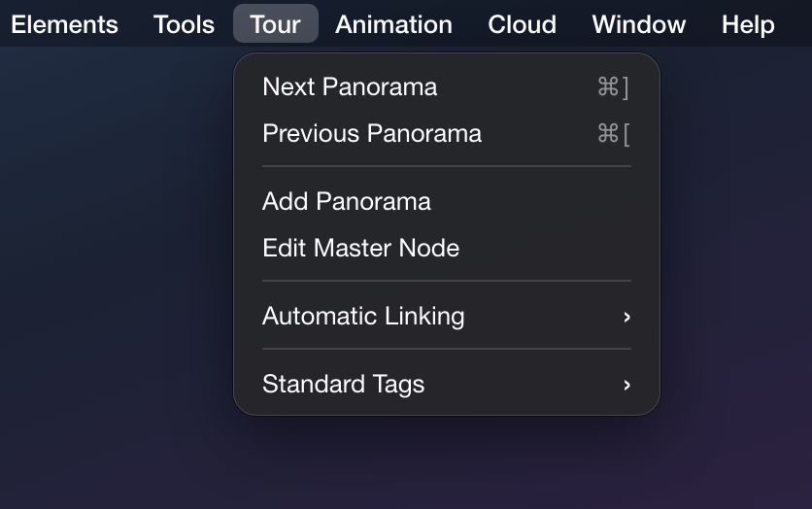Open the Animation menu
This screenshot has height=509, width=812.
(x=393, y=24)
